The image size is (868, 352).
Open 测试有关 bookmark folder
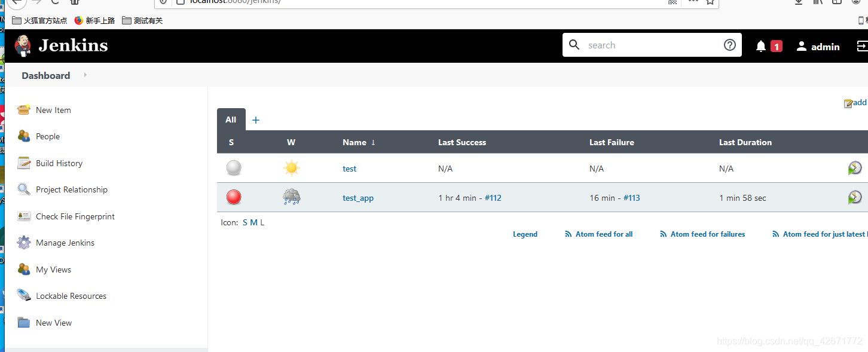pos(142,20)
